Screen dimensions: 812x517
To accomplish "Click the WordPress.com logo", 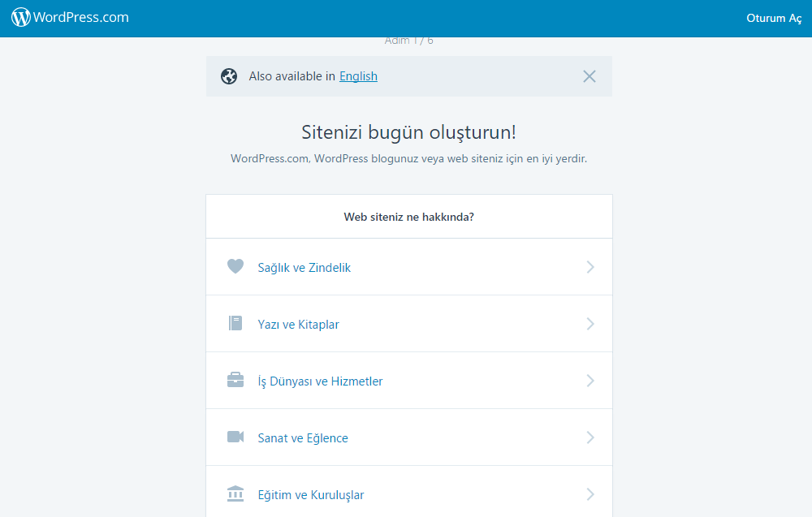I will (70, 17).
